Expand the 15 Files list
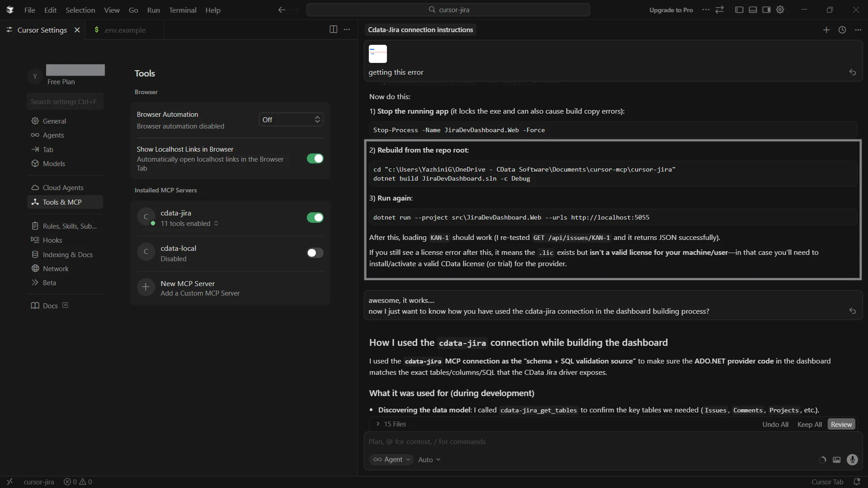Viewport: 868px width, 488px height. click(x=391, y=424)
